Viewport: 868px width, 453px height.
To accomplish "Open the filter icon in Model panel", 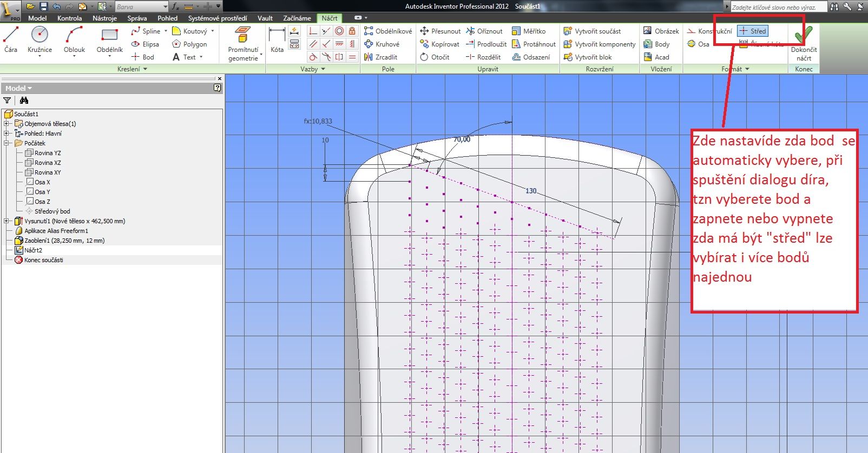I will tap(7, 101).
